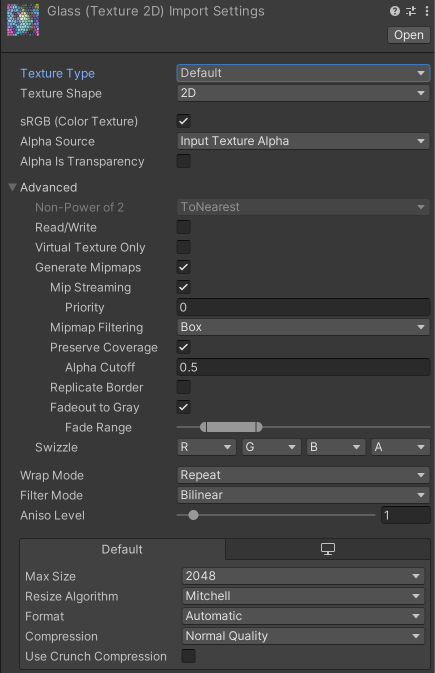Click the Open button

pyautogui.click(x=408, y=35)
